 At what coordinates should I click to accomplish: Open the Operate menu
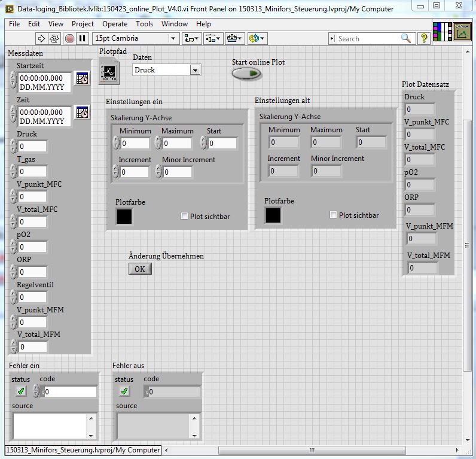coord(115,24)
